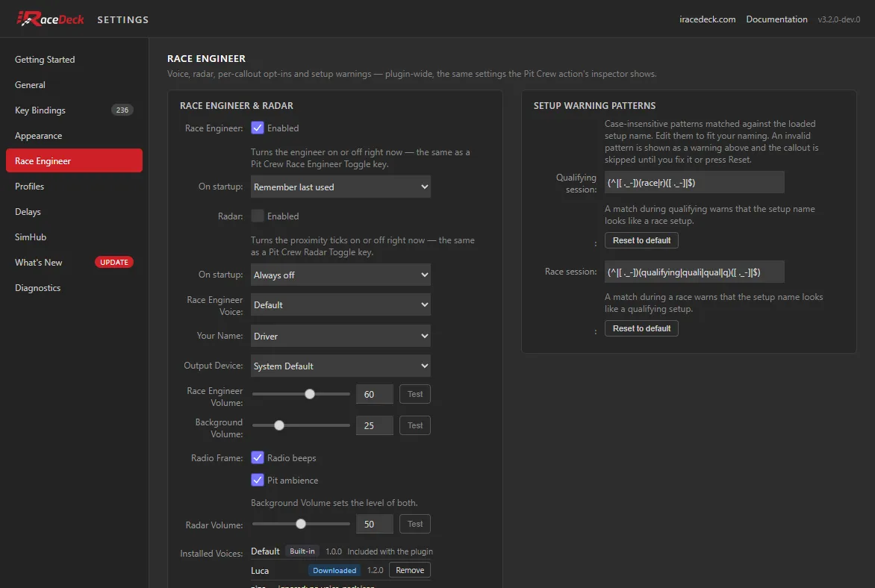Click the Luca voice name
Screen dimensions: 875x588
(260, 571)
